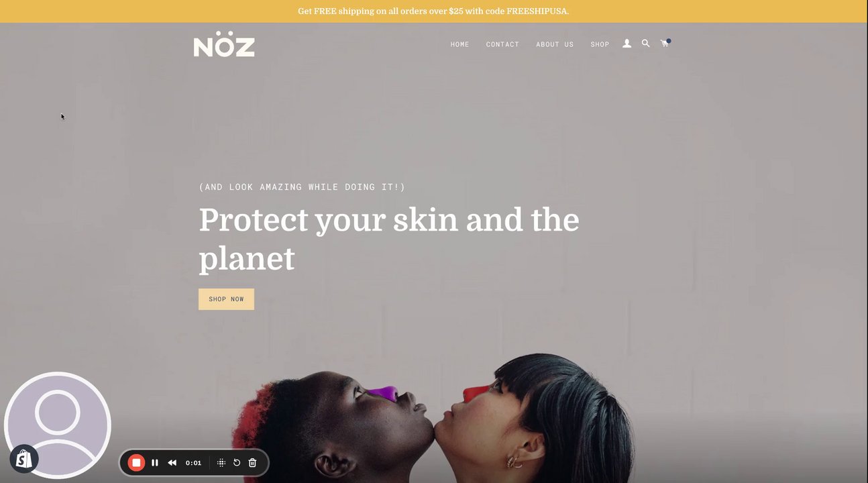Open the CONTACT page
Viewport: 868px width, 483px height.
point(502,44)
